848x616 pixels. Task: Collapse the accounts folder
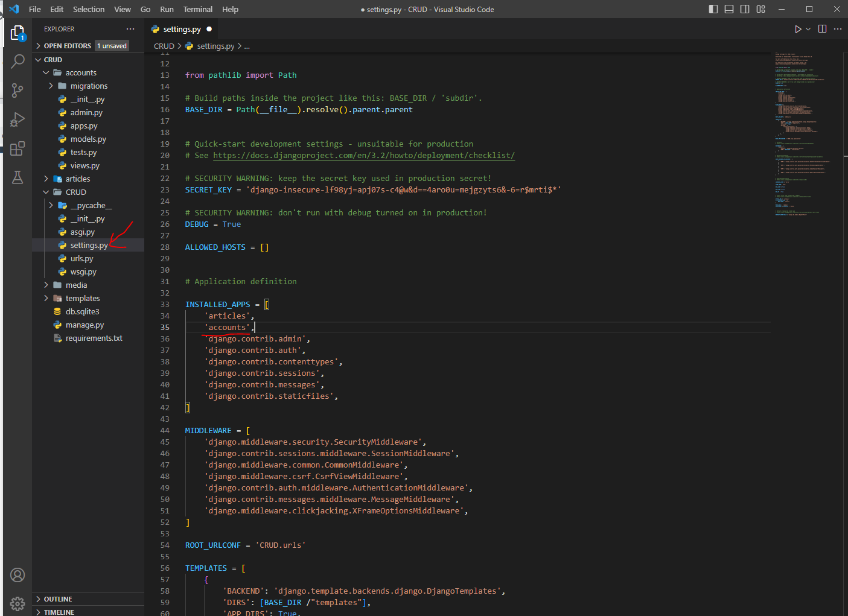pyautogui.click(x=88, y=72)
